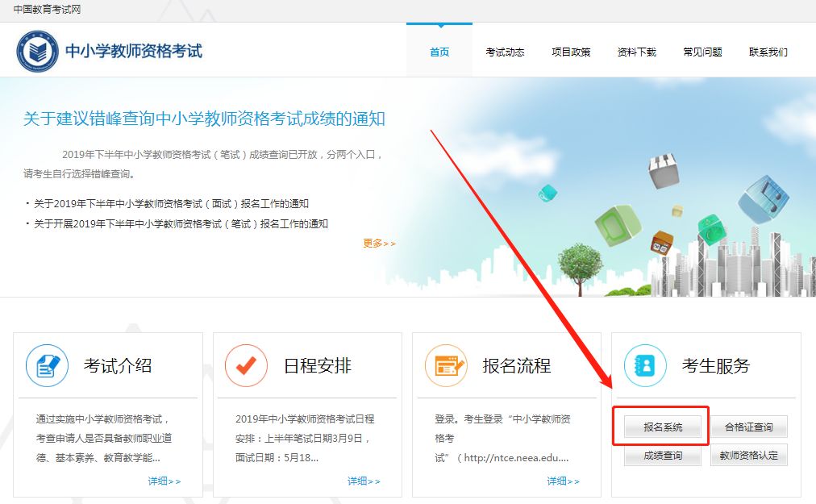Open 教师资格认定 button
816x504 pixels.
(748, 456)
